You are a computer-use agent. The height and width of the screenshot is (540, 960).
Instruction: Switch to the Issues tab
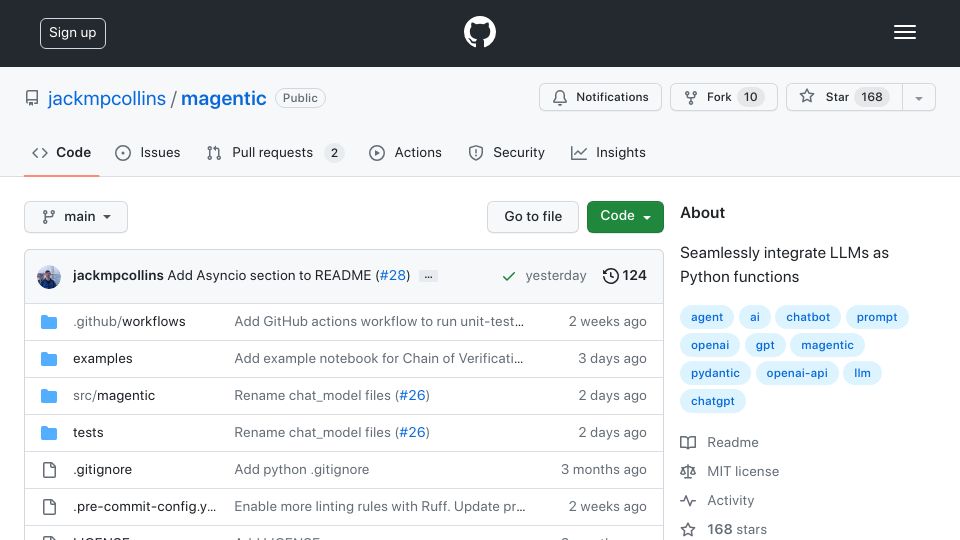click(x=148, y=152)
